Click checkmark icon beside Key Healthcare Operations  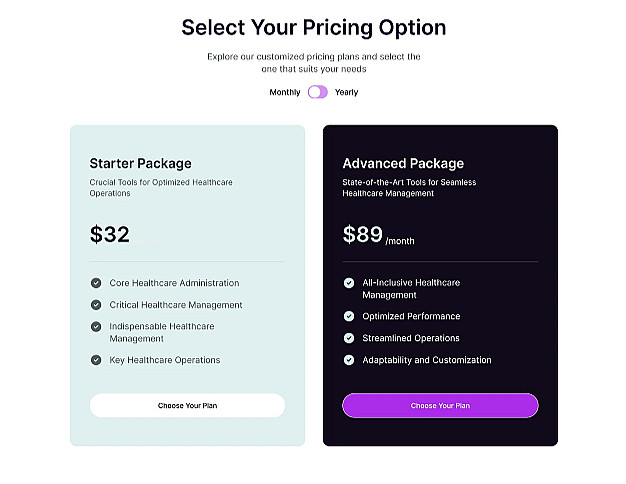click(96, 360)
